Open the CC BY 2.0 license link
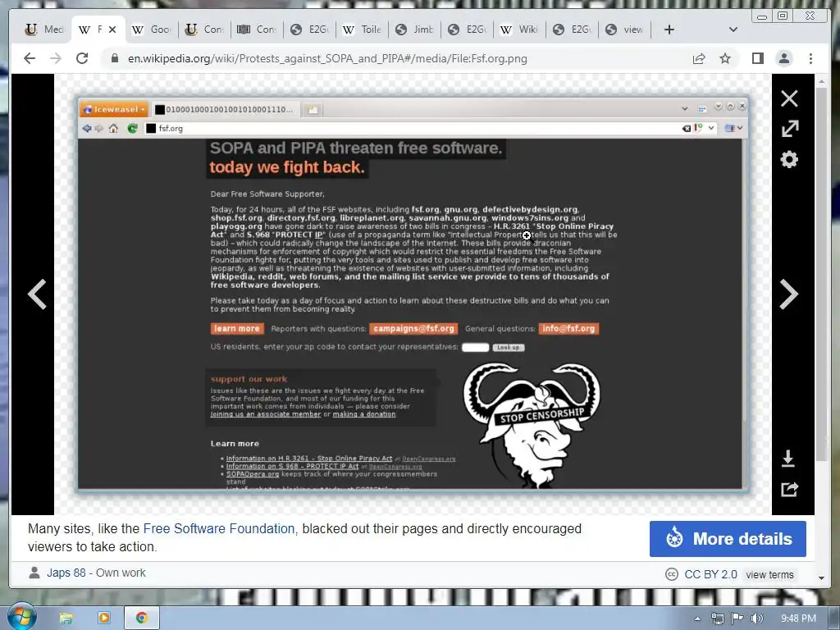 pyautogui.click(x=710, y=574)
